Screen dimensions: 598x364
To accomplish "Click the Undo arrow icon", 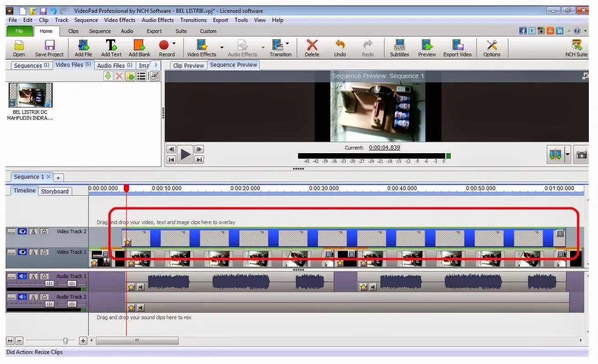I will (x=340, y=45).
